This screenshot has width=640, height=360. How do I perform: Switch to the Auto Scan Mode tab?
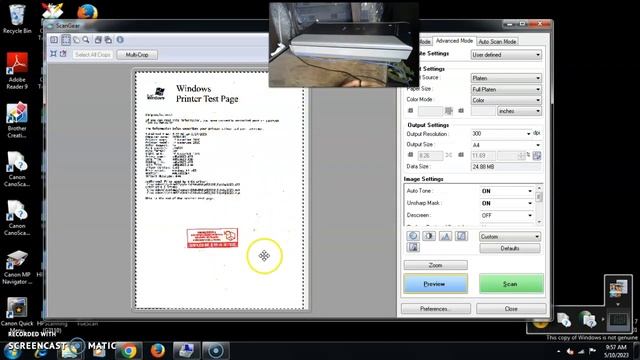click(x=497, y=41)
